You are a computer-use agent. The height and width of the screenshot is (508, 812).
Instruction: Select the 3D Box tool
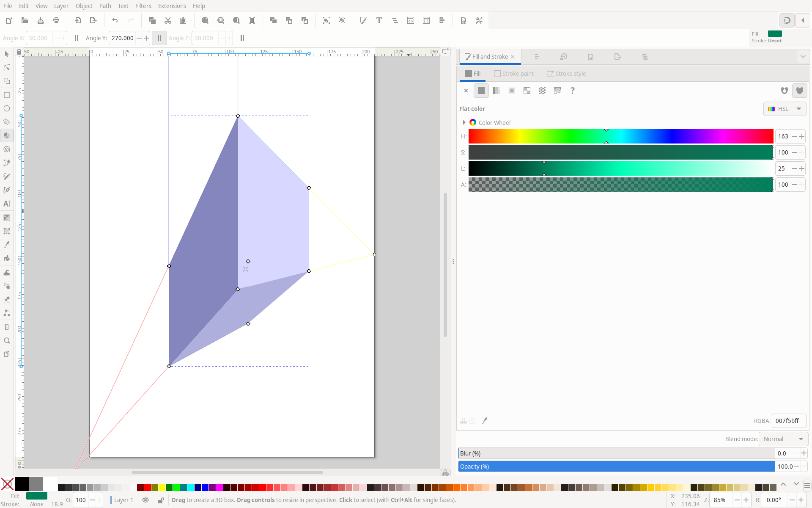[x=7, y=136]
